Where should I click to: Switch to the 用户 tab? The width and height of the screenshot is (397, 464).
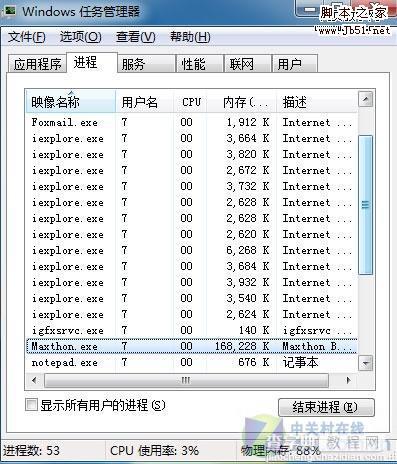(294, 64)
